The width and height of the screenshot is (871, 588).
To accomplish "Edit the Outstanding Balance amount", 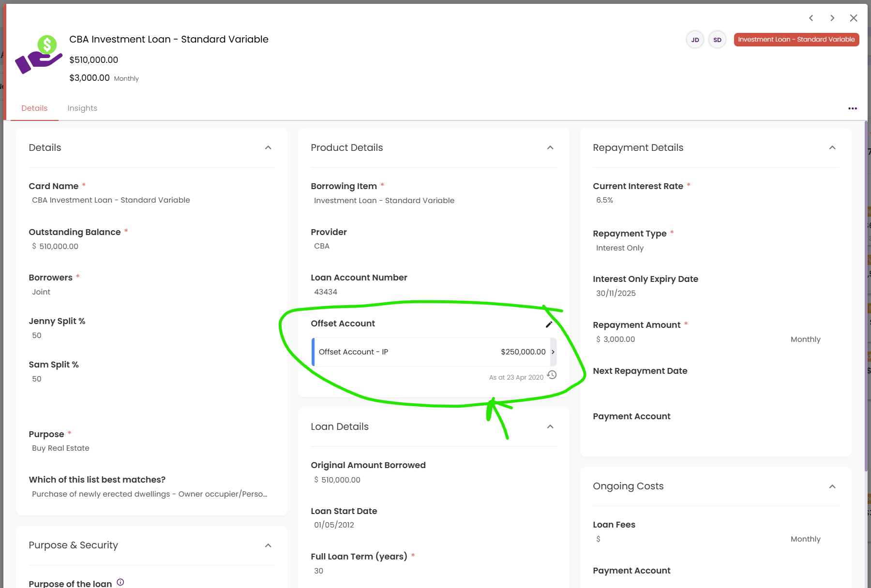I will (59, 246).
